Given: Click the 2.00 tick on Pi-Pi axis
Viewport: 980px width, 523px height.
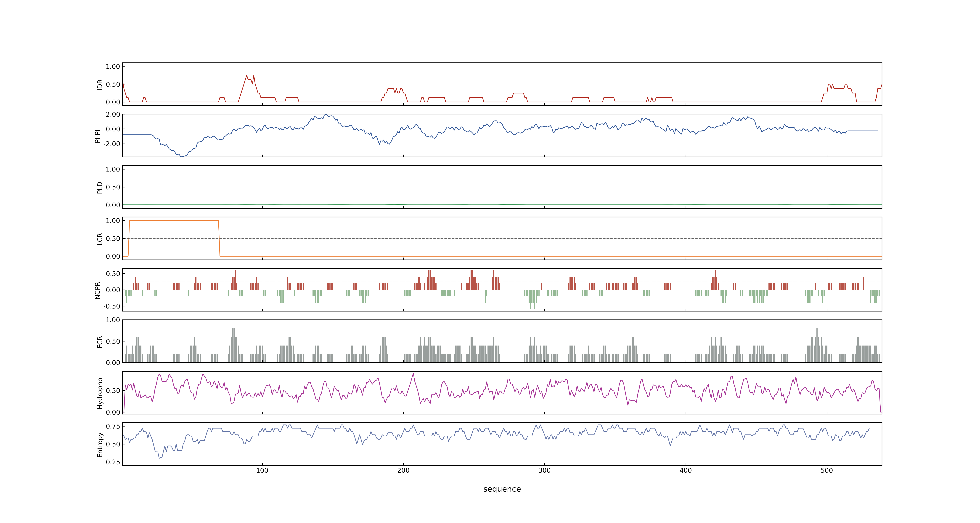Looking at the screenshot, I should click(113, 114).
